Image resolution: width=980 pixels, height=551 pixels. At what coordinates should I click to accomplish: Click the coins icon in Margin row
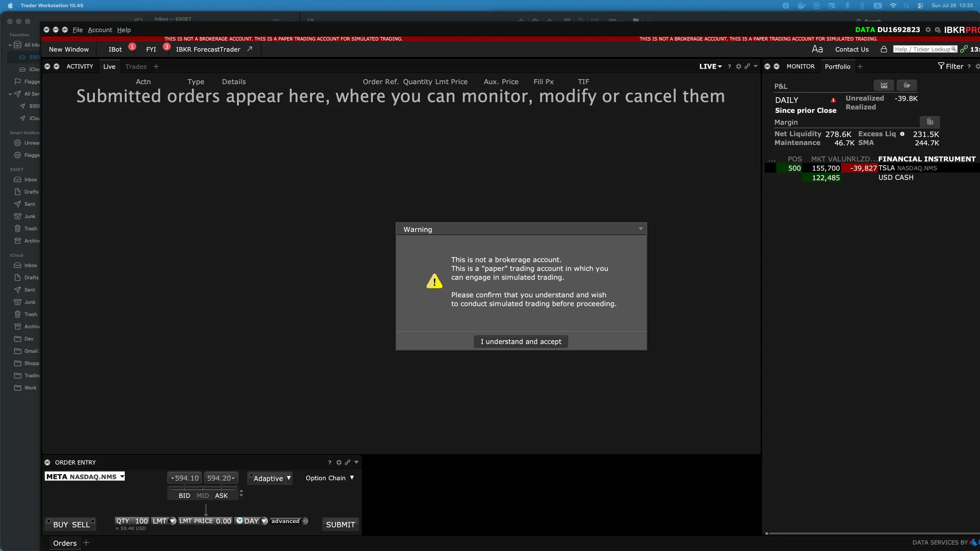pyautogui.click(x=930, y=122)
